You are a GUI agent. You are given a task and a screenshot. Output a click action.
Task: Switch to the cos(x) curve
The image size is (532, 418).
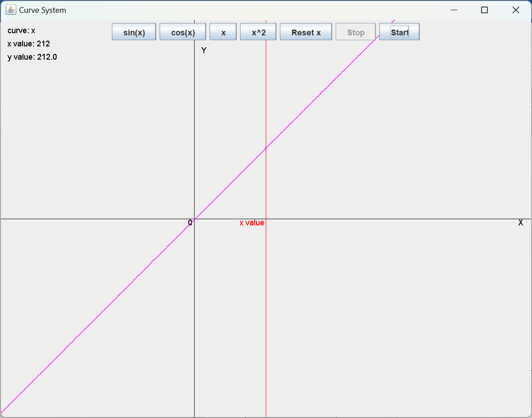183,32
